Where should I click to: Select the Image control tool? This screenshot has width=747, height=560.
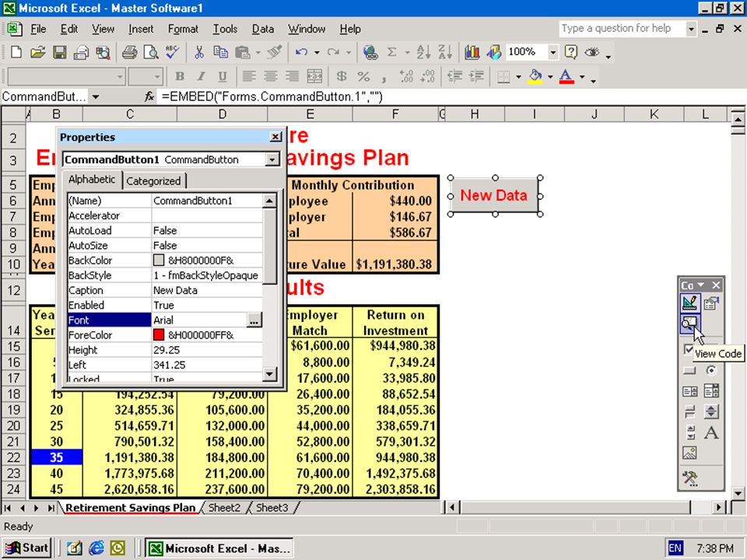click(x=689, y=453)
